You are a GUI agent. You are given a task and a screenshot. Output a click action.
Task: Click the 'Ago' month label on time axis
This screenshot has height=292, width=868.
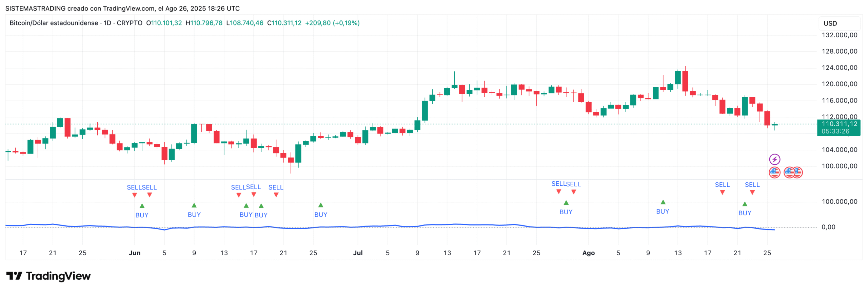(x=588, y=253)
